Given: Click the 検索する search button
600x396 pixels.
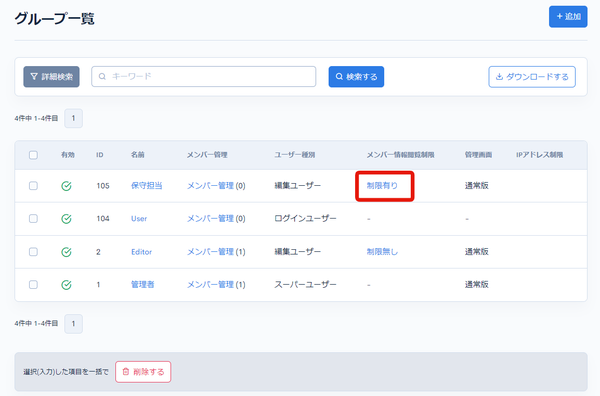Looking at the screenshot, I should [x=356, y=77].
